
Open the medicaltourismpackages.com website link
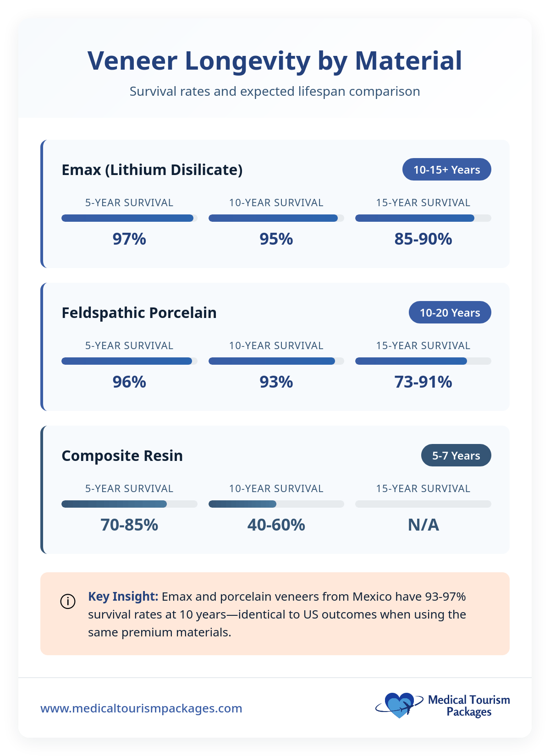[x=141, y=708]
